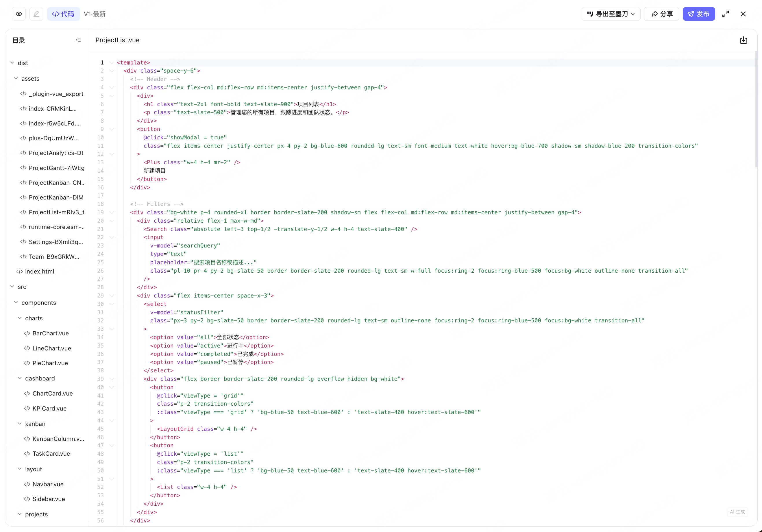The image size is (762, 532).
Task: Collapse the charts folder
Action: tap(20, 318)
